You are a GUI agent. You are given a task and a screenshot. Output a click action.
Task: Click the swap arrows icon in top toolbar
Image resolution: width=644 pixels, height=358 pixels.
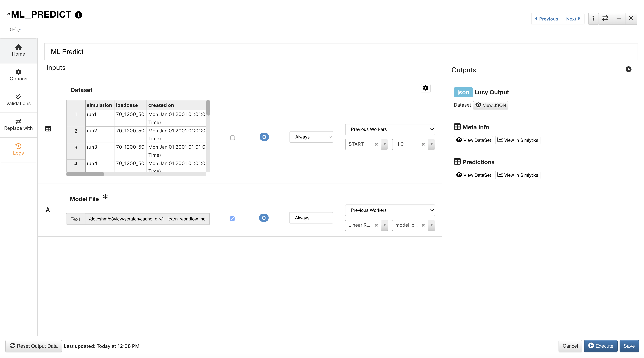click(605, 19)
